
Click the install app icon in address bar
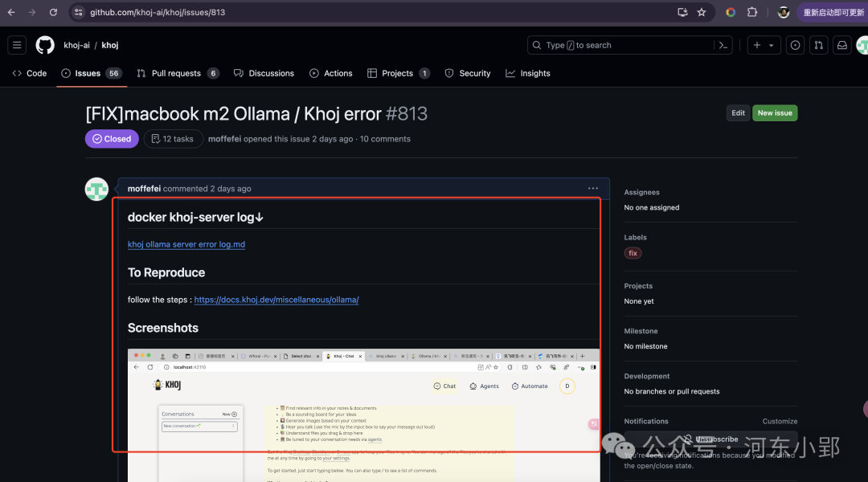point(682,12)
